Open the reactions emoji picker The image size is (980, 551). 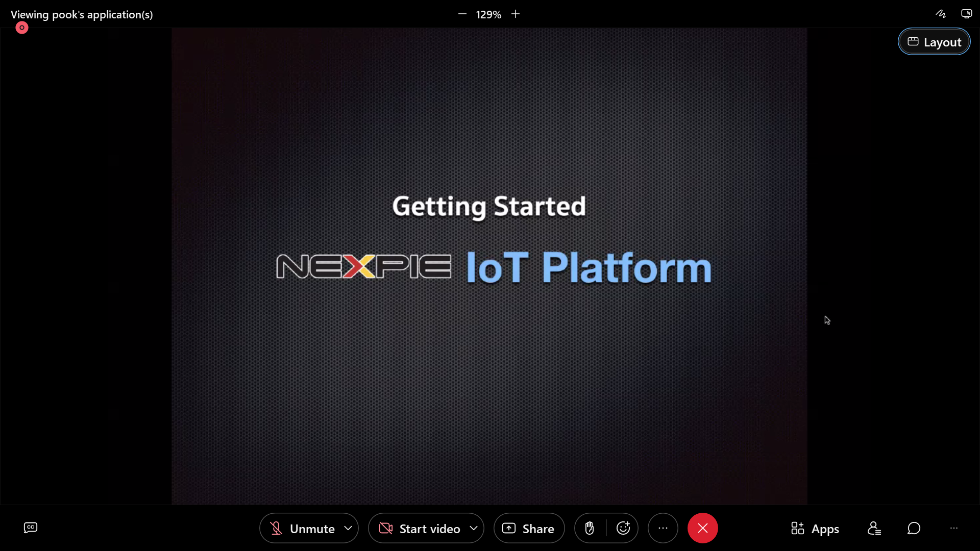[x=623, y=528]
